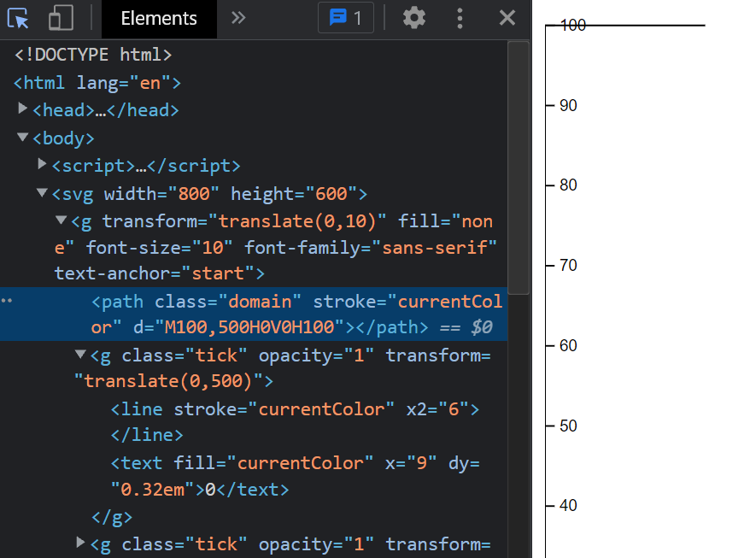The width and height of the screenshot is (756, 558).
Task: Collapse the svg element node
Action: [x=42, y=192]
